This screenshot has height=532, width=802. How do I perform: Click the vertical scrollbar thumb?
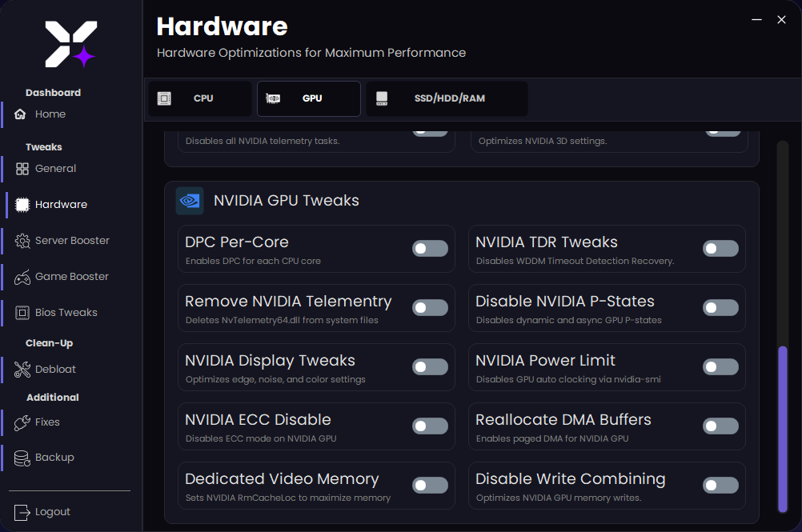click(x=783, y=428)
